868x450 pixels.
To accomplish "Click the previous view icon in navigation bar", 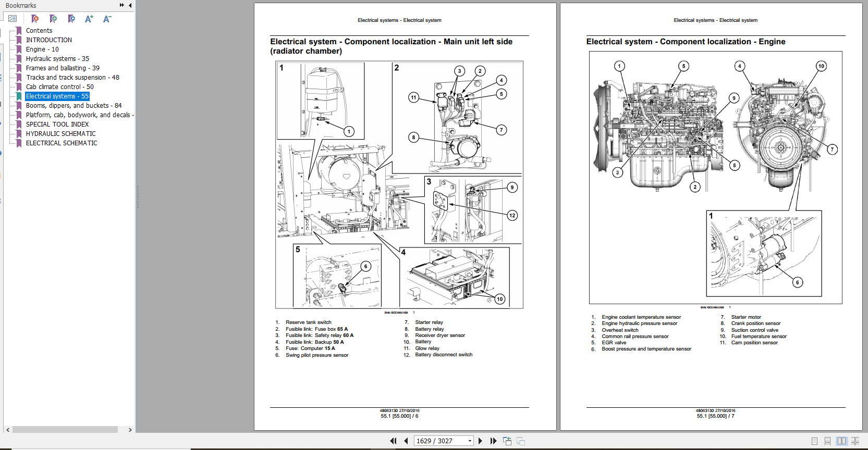I will (x=507, y=441).
